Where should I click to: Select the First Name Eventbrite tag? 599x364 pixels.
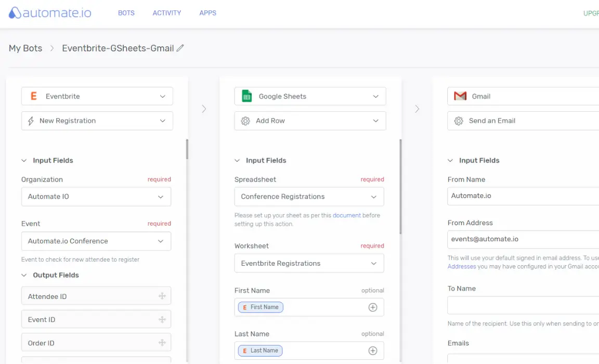(x=261, y=307)
